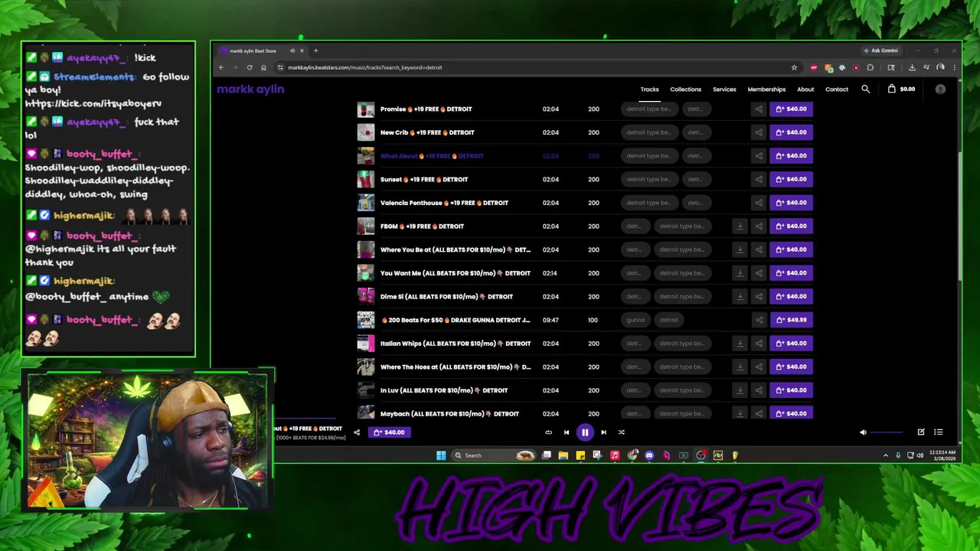Select the 'gunna' tag on 200 Beats row

pos(635,320)
